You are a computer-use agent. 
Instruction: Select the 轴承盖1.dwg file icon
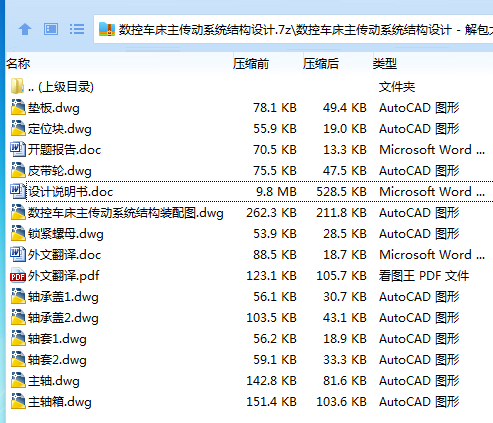coord(18,296)
